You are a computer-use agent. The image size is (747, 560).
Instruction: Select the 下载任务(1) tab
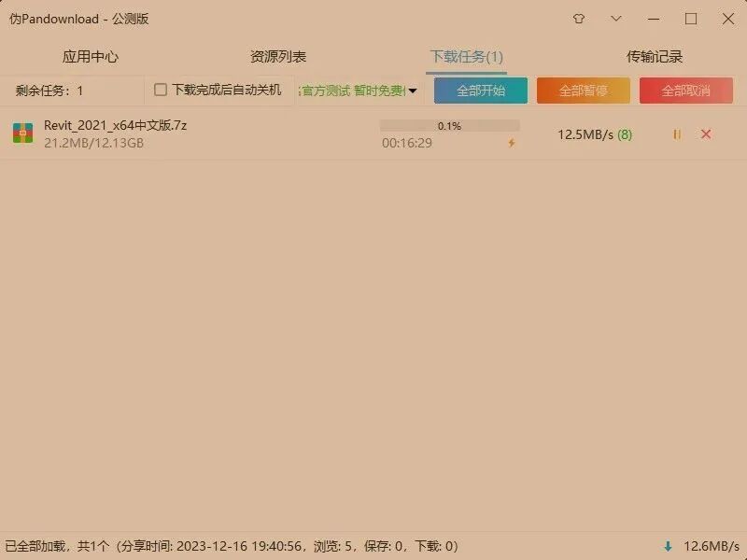(466, 57)
